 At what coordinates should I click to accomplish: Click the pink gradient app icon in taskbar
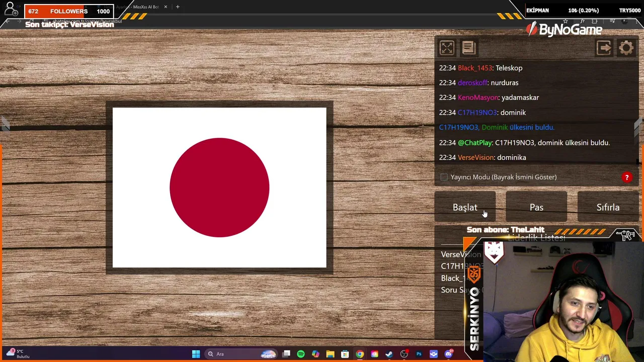click(x=374, y=354)
